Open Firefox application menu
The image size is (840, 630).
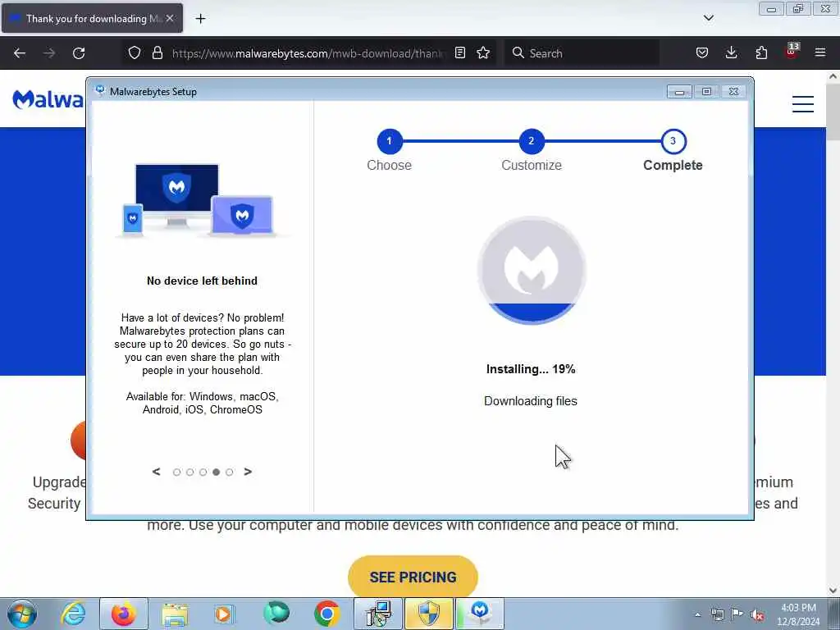(820, 52)
